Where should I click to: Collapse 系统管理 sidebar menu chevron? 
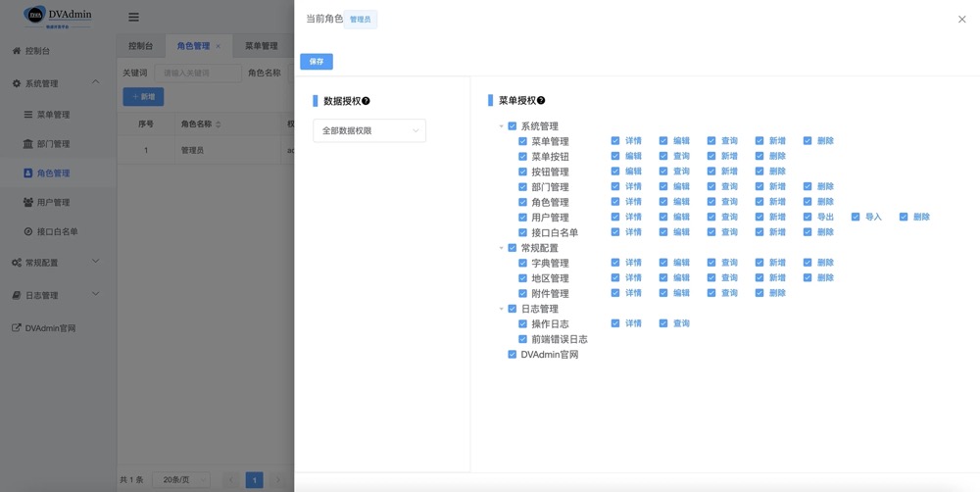click(96, 82)
